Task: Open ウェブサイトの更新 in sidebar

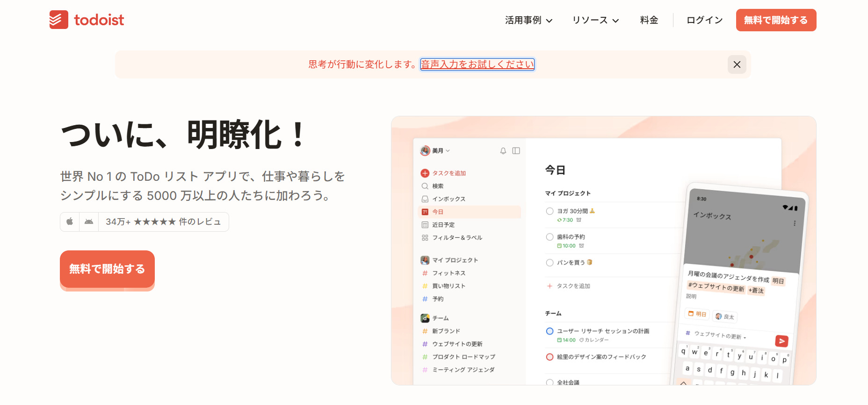Action: pos(457,344)
